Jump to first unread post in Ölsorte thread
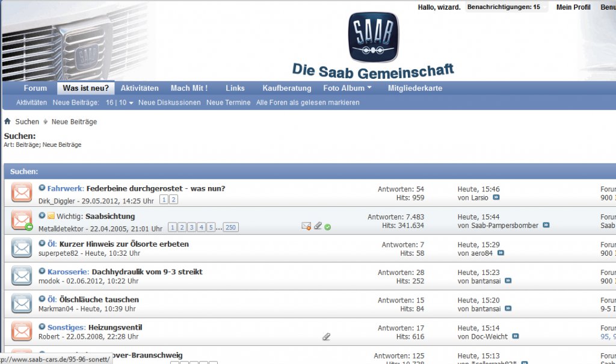Image resolution: width=616 pixels, height=364 pixels. [42, 243]
